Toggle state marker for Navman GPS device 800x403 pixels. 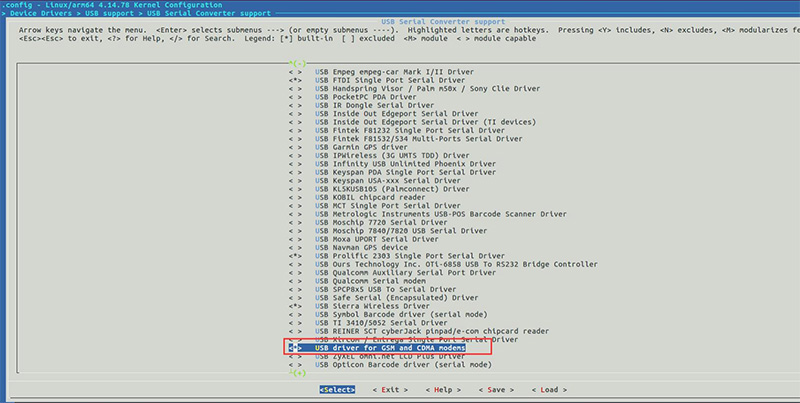[x=295, y=247]
